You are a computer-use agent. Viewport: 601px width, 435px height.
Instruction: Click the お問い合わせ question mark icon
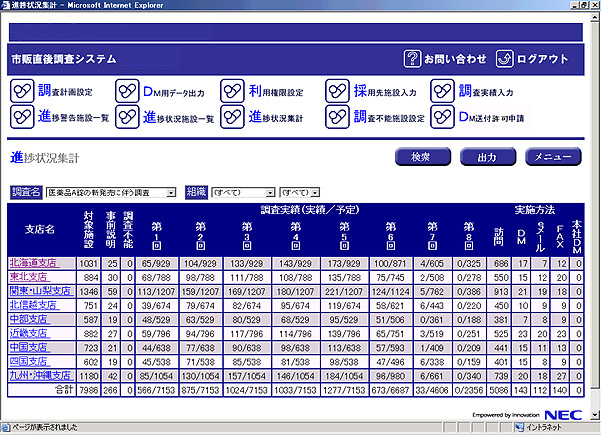[411, 59]
